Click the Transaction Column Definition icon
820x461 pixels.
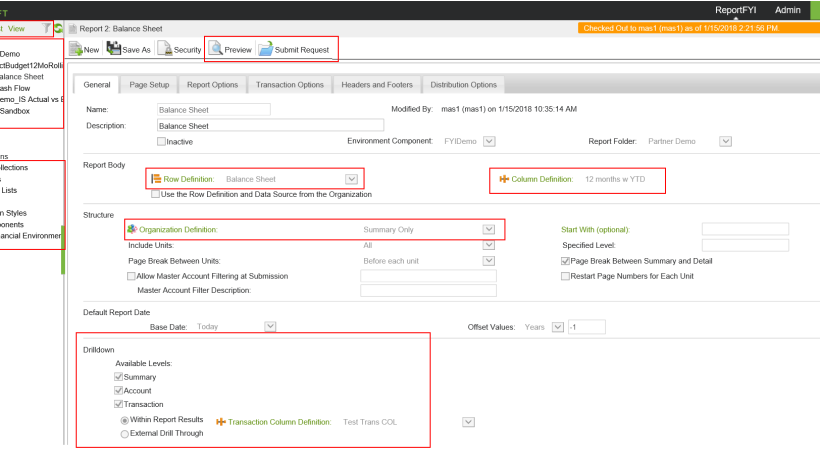click(221, 422)
